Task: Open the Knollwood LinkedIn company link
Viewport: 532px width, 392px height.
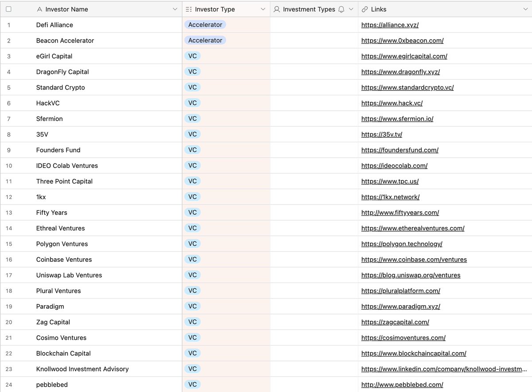Action: [444, 369]
